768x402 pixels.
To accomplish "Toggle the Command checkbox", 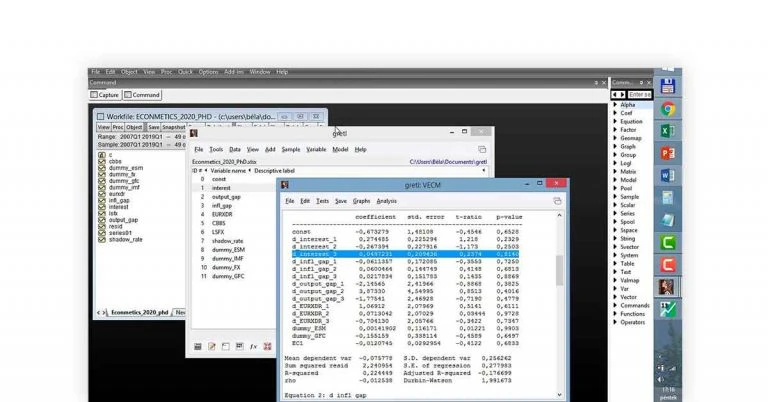I will click(128, 95).
